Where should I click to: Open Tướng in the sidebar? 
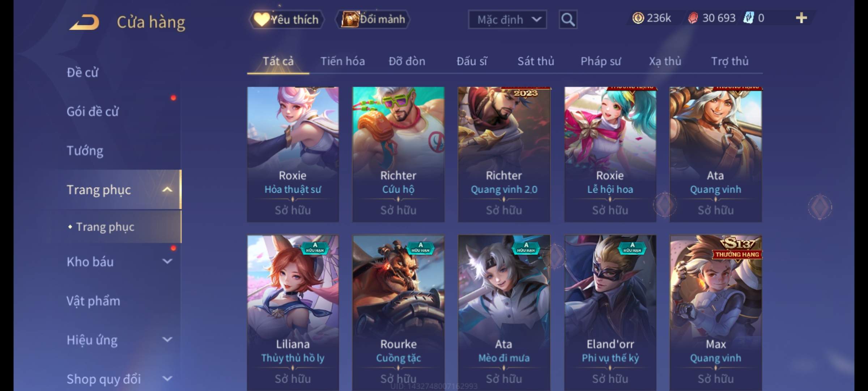point(85,151)
